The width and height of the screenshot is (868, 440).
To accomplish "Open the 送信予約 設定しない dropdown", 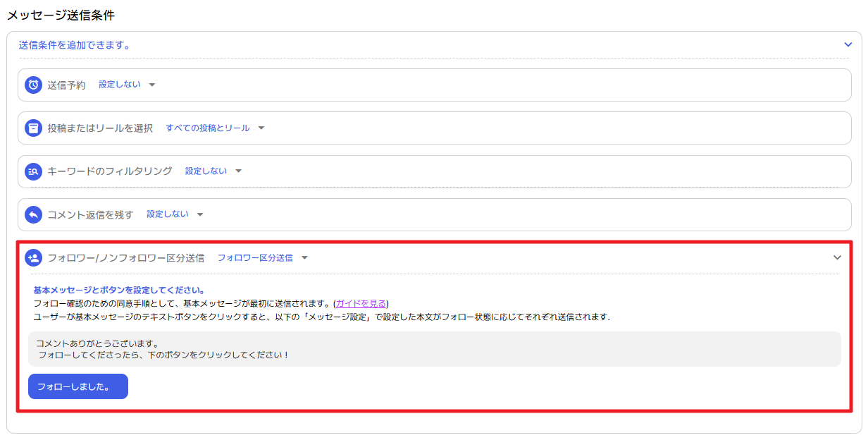I will pyautogui.click(x=127, y=85).
